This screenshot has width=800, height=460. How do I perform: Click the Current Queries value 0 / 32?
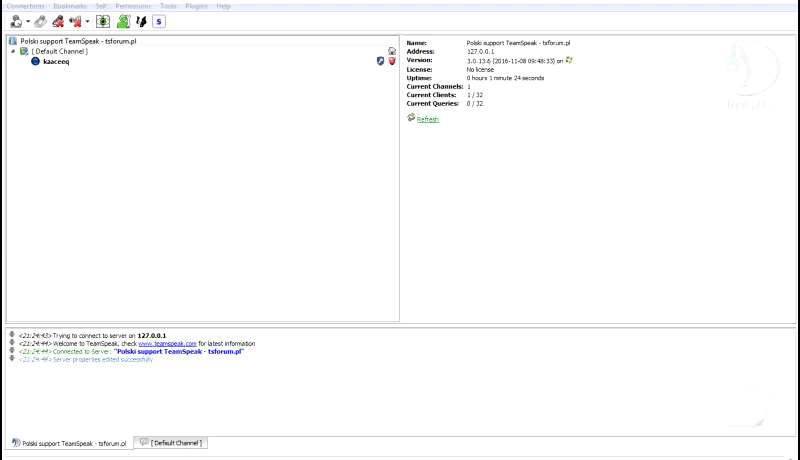pyautogui.click(x=475, y=104)
